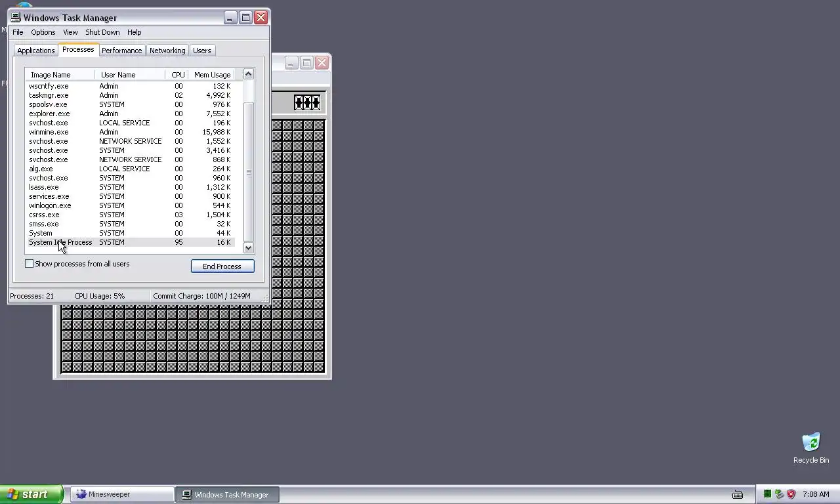This screenshot has height=504, width=840.
Task: Open the Options menu
Action: pos(43,32)
